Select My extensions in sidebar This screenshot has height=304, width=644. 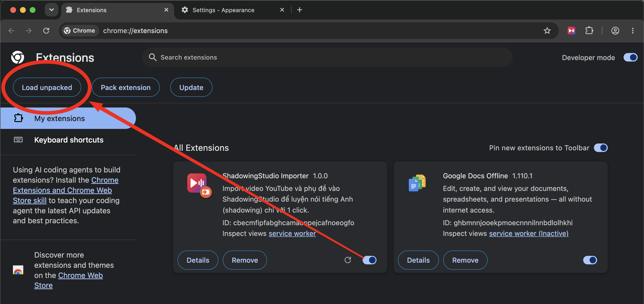[68, 118]
